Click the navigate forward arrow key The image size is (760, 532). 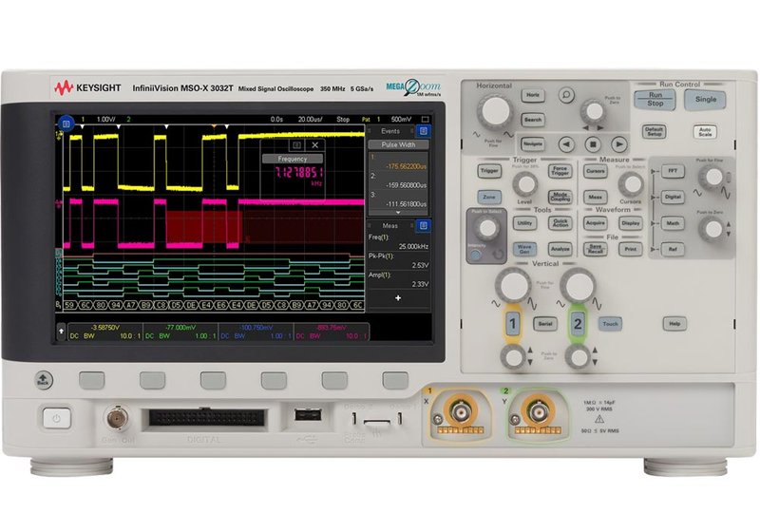618,144
